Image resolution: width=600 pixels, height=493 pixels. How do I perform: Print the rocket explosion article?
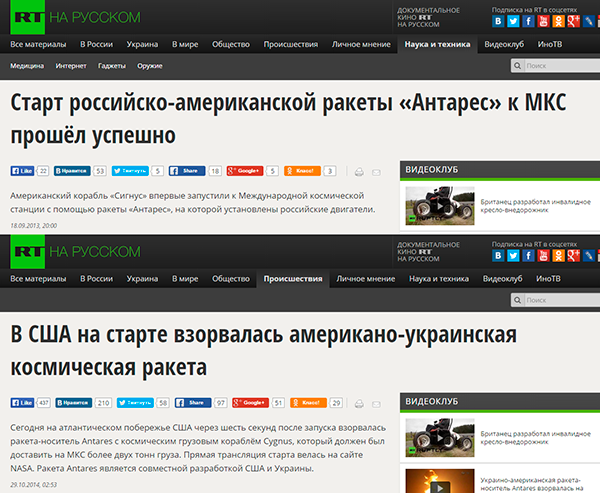(359, 404)
